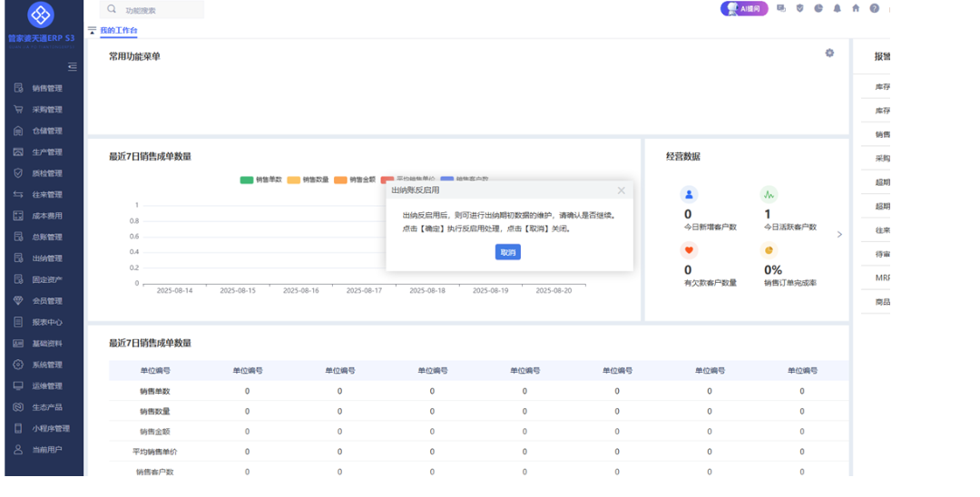Open notifications bell icon
Image resolution: width=980 pixels, height=497 pixels.
tap(837, 9)
